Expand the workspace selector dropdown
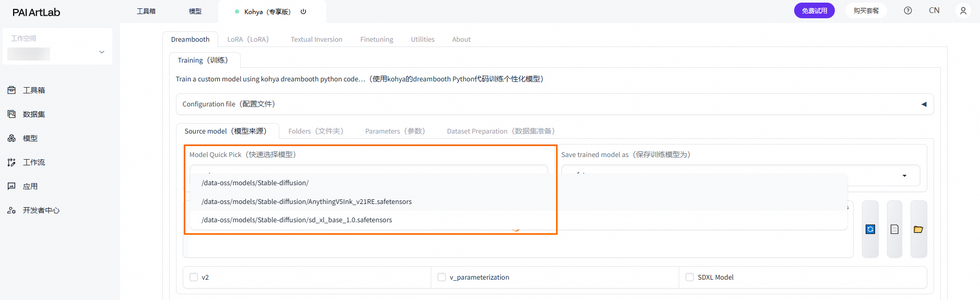The height and width of the screenshot is (300, 980). click(102, 52)
